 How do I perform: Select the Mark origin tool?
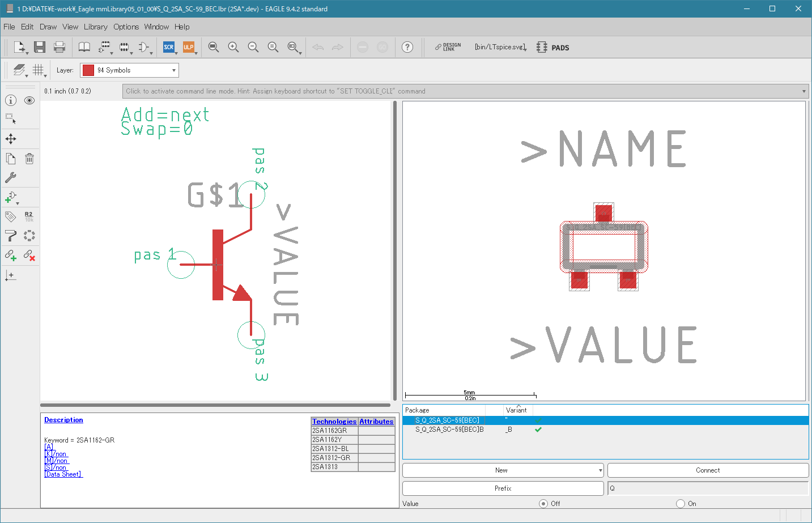coord(11,275)
